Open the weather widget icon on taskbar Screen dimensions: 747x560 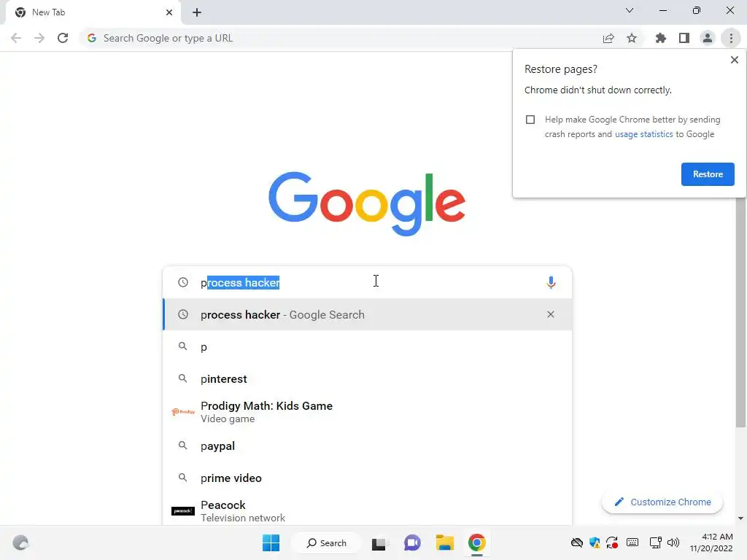click(x=20, y=542)
